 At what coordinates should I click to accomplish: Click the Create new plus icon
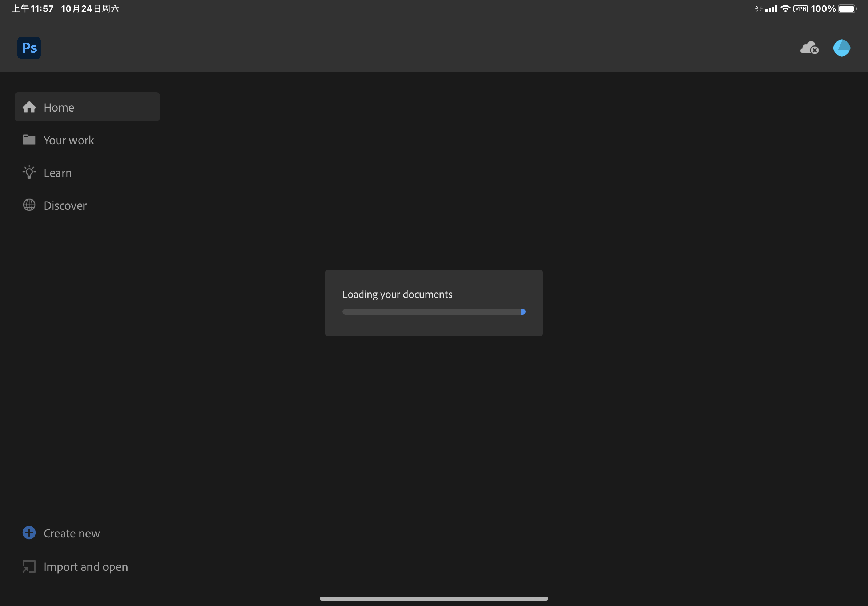click(x=29, y=533)
